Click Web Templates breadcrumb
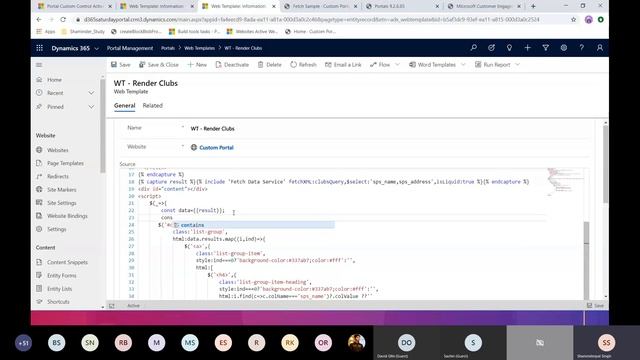 (x=200, y=48)
